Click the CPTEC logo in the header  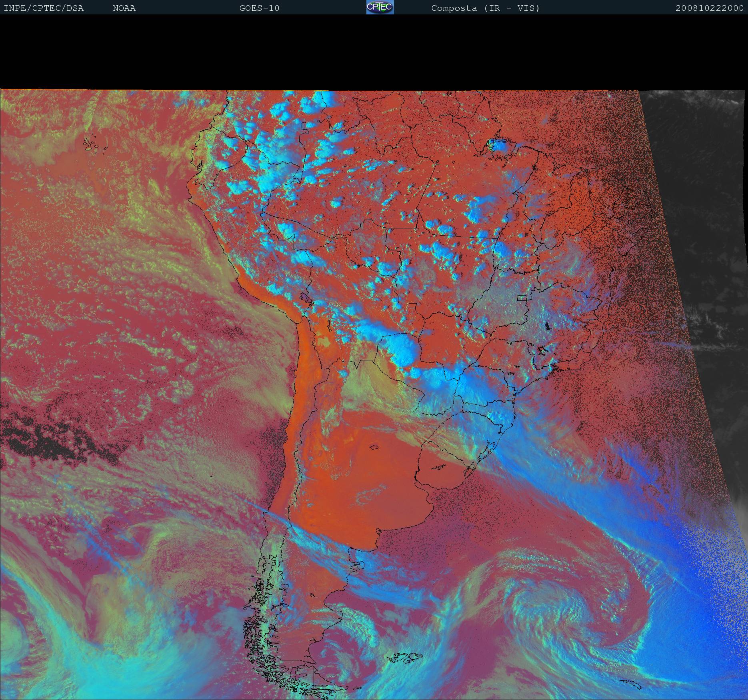[380, 7]
